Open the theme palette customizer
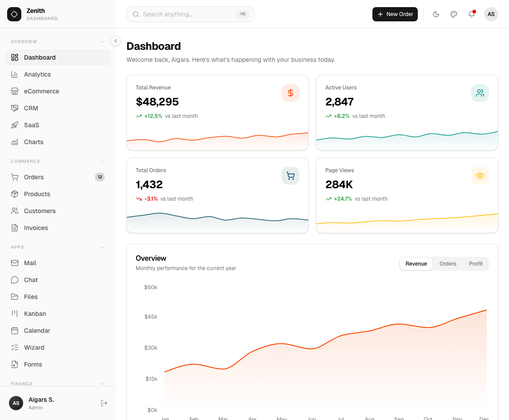 click(x=454, y=14)
